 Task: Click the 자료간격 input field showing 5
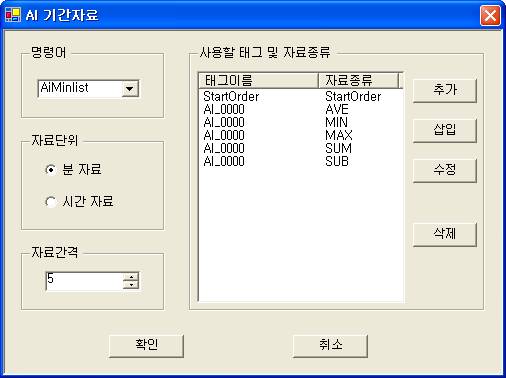click(x=85, y=281)
